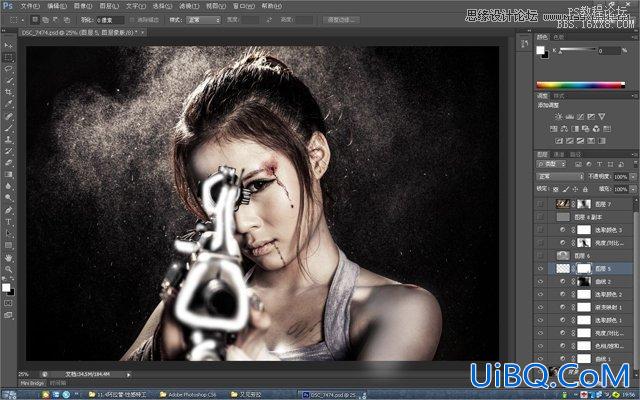The image size is (640, 400).
Task: Add a Channel Mixer adjustment icon
Action: pyautogui.click(x=596, y=129)
